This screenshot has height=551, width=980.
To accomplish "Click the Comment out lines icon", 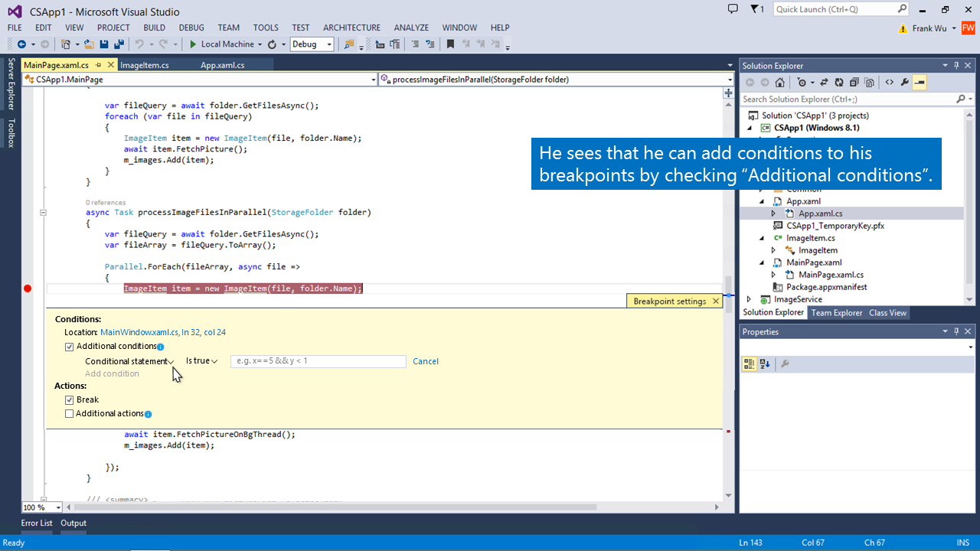I will pyautogui.click(x=414, y=44).
